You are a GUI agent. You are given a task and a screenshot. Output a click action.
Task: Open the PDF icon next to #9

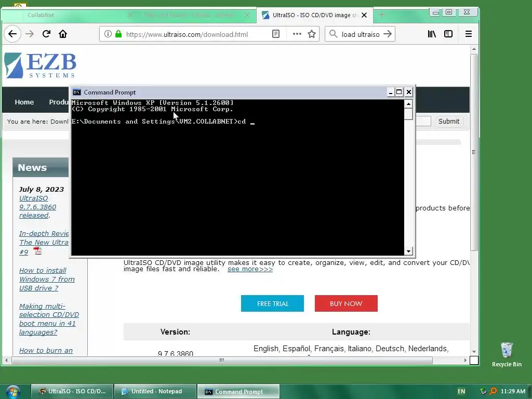pyautogui.click(x=37, y=251)
